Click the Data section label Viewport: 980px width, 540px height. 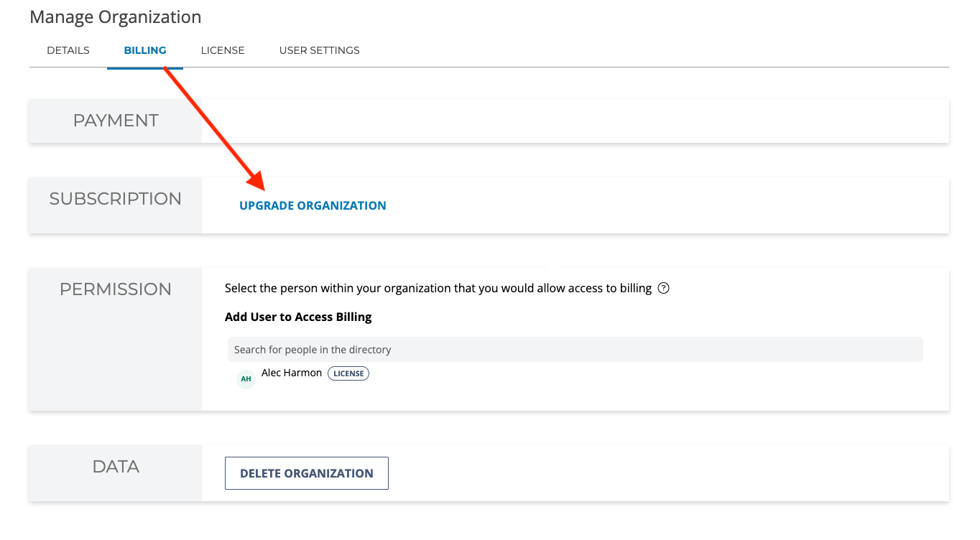116,467
